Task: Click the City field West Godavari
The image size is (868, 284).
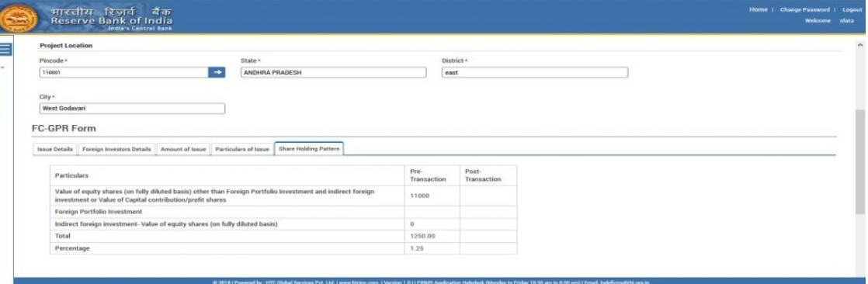Action: point(132,109)
